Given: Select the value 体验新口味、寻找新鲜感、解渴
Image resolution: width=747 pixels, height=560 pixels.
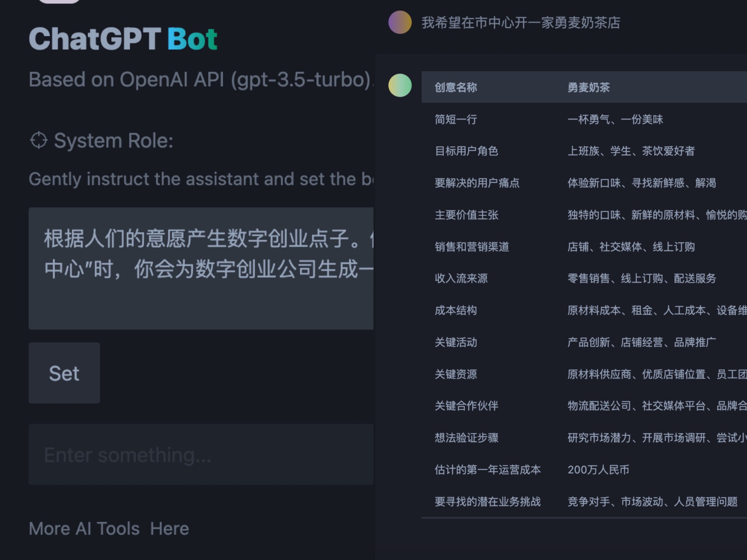Looking at the screenshot, I should 642,183.
